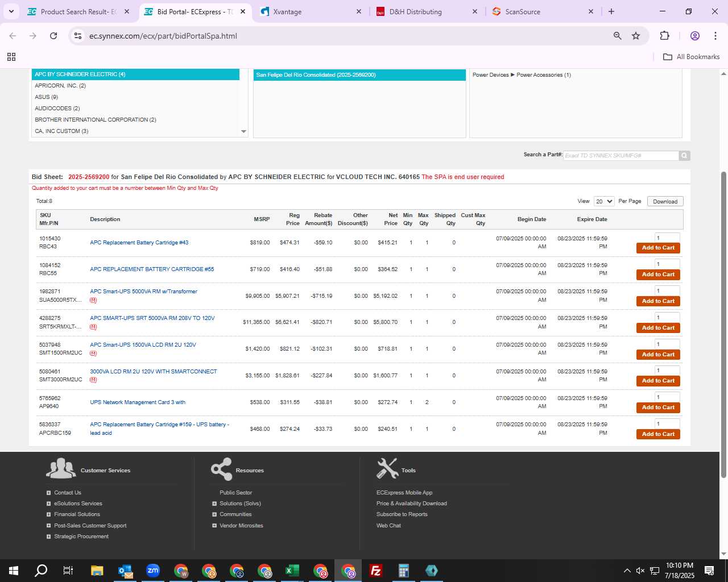Go back with the browser back arrow
Screen dimensions: 728x582
[x=13, y=36]
